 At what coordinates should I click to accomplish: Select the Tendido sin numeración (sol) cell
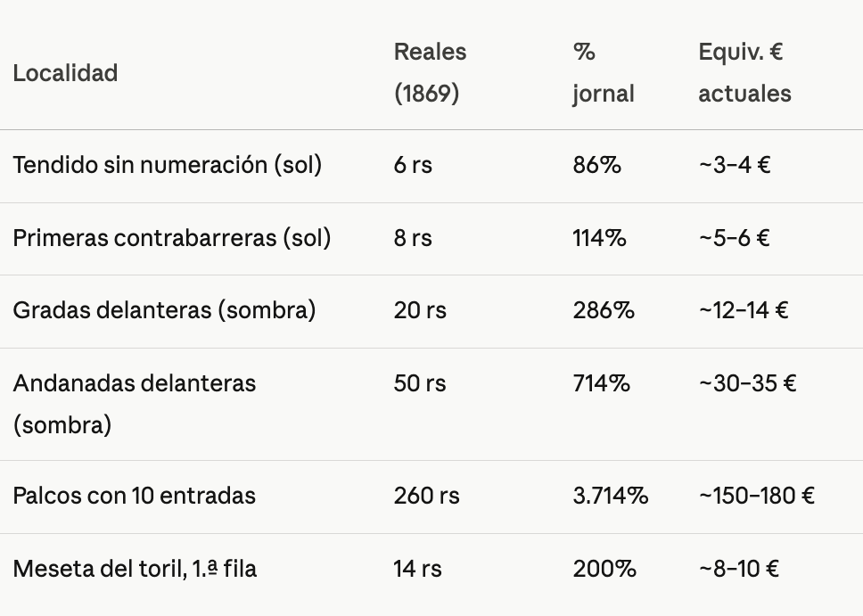coord(168,165)
